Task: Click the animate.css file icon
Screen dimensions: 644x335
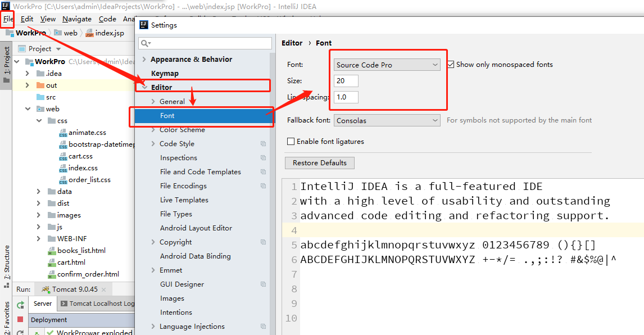Action: [x=63, y=133]
